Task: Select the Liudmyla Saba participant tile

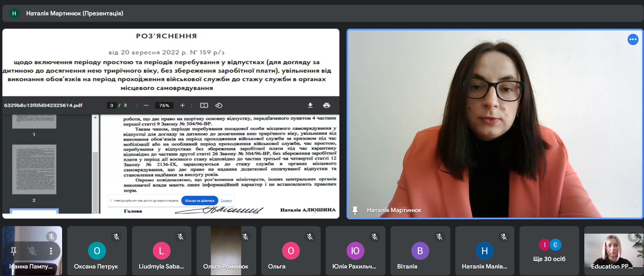Action: coord(161,251)
